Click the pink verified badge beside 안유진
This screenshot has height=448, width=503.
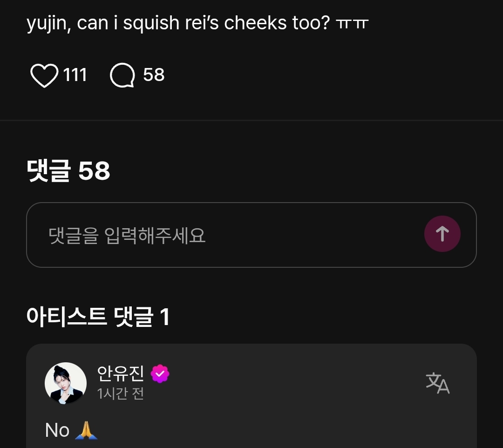(160, 373)
